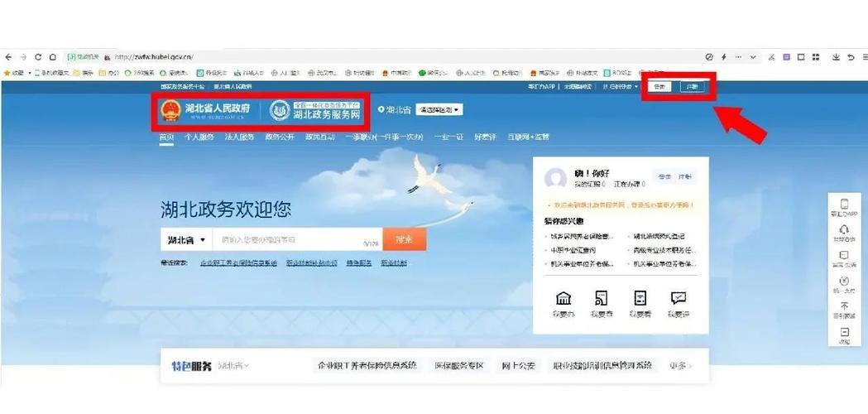Click the 湖北省人民政府 national emblem logo
868x414 pixels.
[170, 110]
